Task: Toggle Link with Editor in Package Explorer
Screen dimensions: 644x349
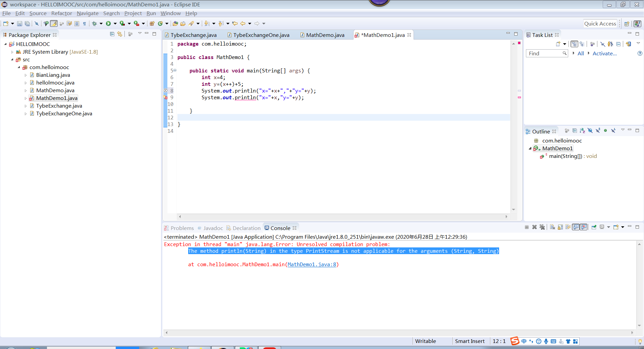Action: 120,34
